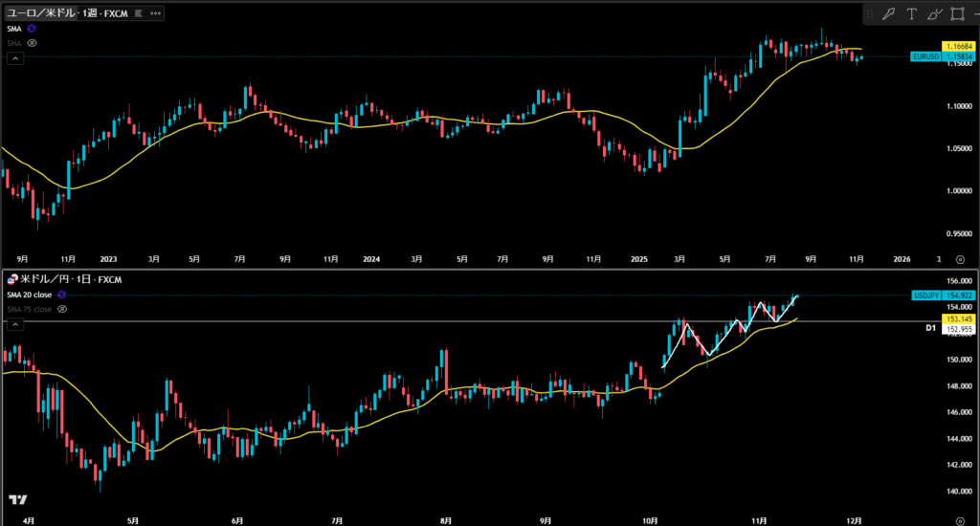Collapse the indicator legend in USD/JPY chart
This screenshot has height=526, width=980.
14,324
